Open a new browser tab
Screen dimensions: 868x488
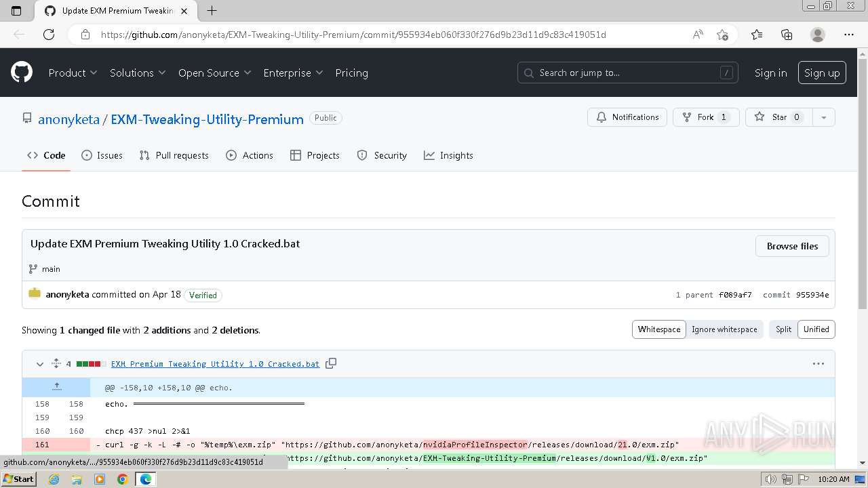click(x=212, y=11)
